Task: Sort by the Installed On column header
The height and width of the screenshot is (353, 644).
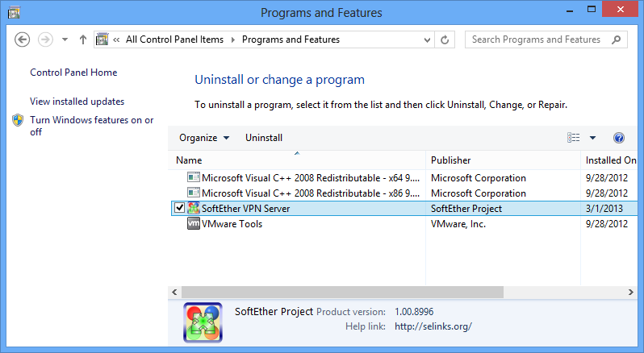Action: (x=609, y=160)
